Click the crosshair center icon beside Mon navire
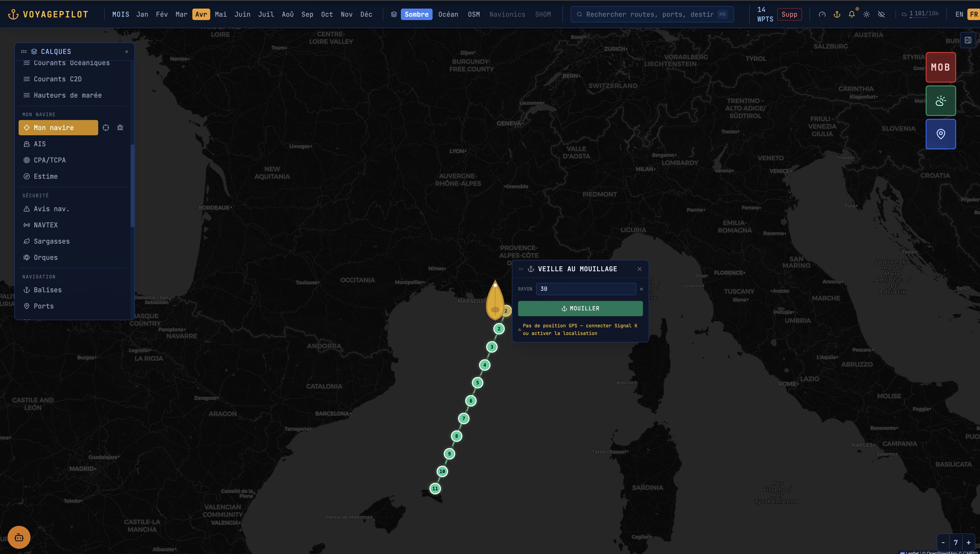The width and height of the screenshot is (980, 554). click(106, 128)
